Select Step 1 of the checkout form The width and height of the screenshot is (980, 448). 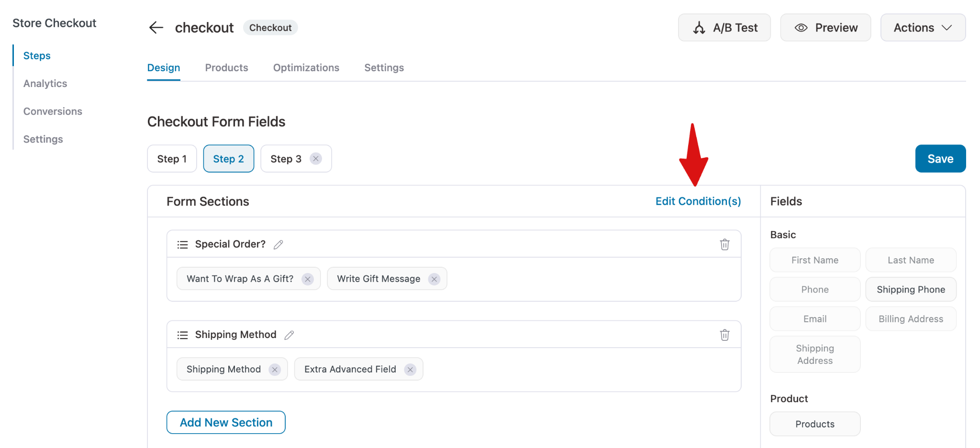coord(172,159)
